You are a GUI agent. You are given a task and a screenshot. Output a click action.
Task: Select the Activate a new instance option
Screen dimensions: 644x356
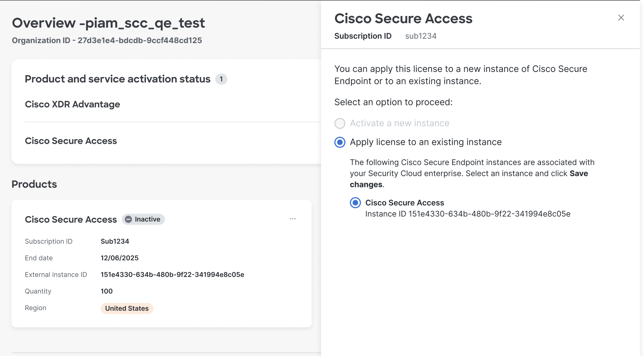click(x=339, y=124)
